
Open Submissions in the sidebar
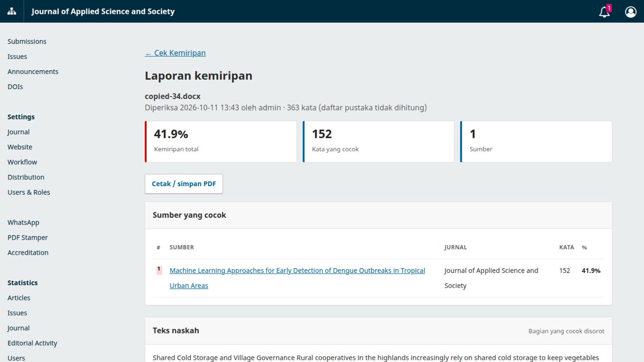pyautogui.click(x=27, y=41)
